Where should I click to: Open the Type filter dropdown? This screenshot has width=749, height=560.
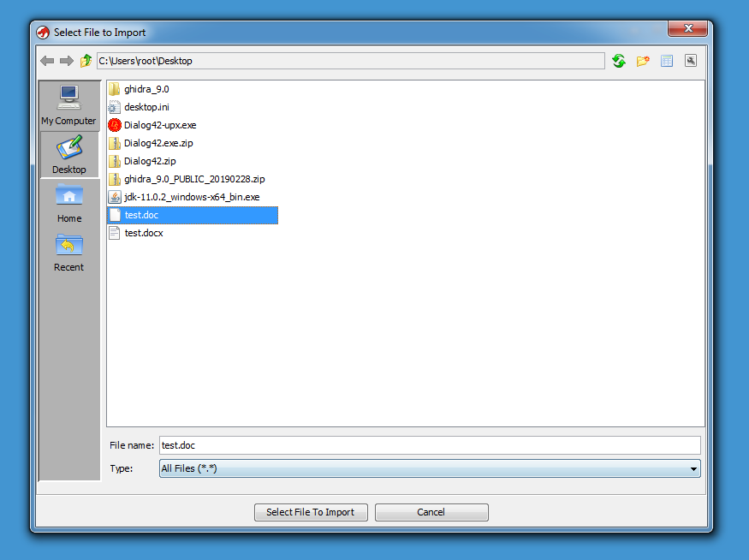click(x=430, y=468)
